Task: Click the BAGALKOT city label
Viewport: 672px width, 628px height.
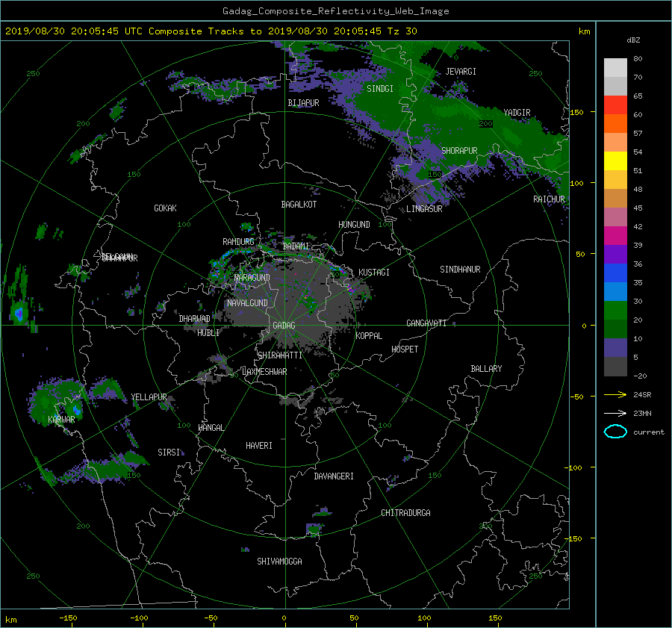Action: 299,205
